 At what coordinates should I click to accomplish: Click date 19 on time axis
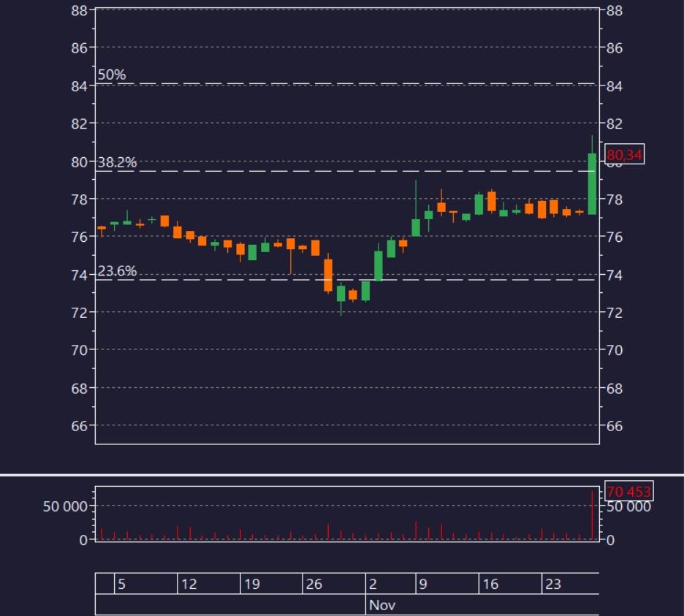pyautogui.click(x=251, y=584)
